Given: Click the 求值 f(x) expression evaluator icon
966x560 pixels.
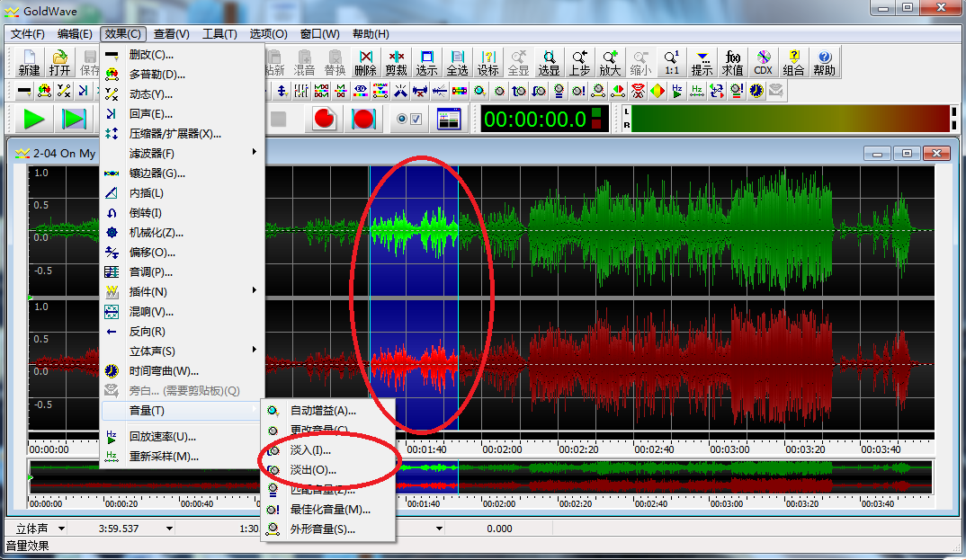Looking at the screenshot, I should (x=732, y=62).
